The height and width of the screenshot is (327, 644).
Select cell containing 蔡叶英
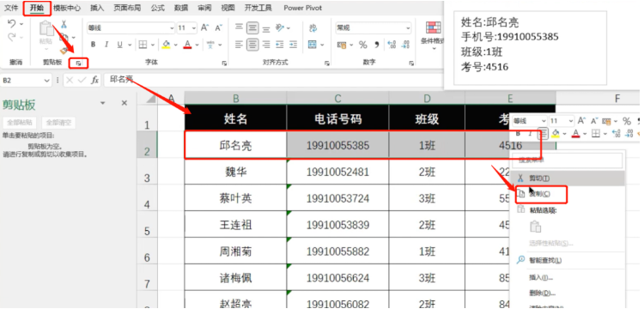(235, 198)
